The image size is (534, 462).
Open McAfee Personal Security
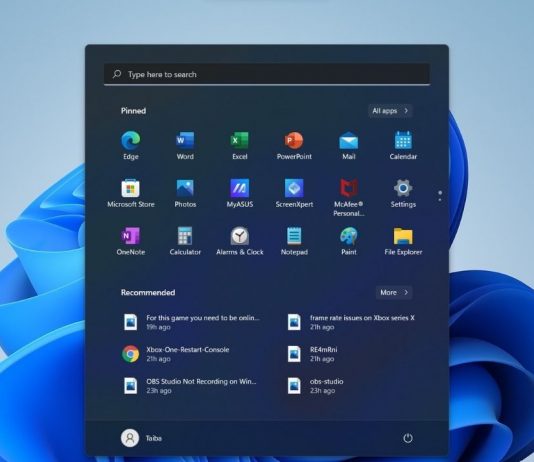pyautogui.click(x=349, y=197)
